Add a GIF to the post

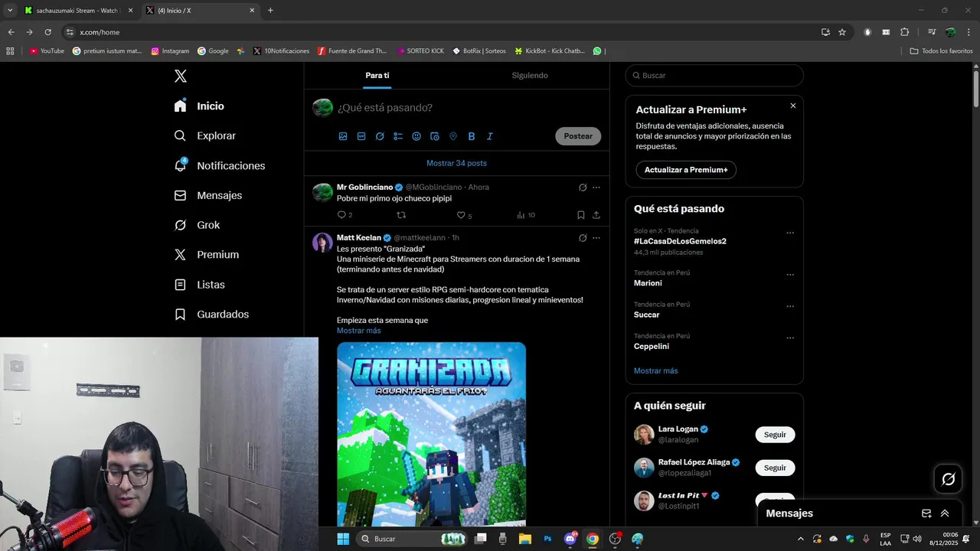[361, 136]
